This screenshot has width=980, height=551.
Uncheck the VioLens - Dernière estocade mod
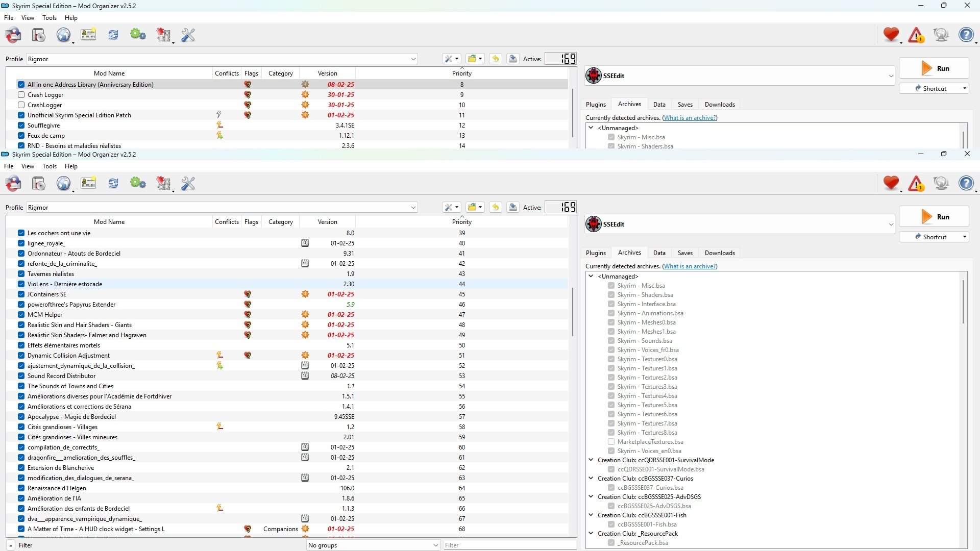tap(21, 284)
